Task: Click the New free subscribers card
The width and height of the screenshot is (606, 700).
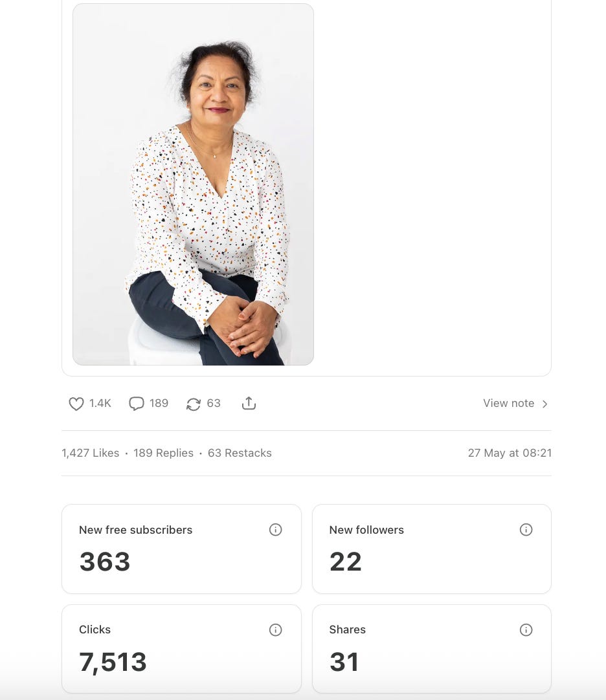Action: tap(181, 549)
